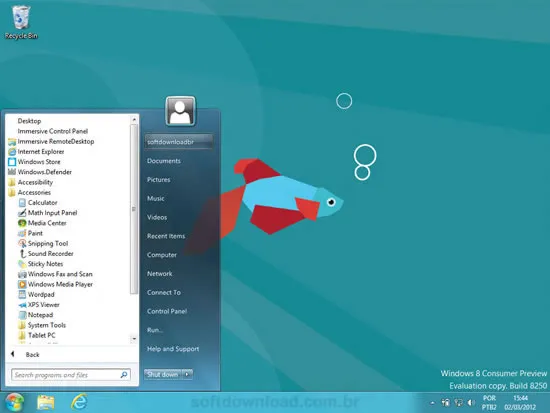Image resolution: width=550 pixels, height=413 pixels.
Task: Expand the Accessibility folder
Action: (31, 182)
